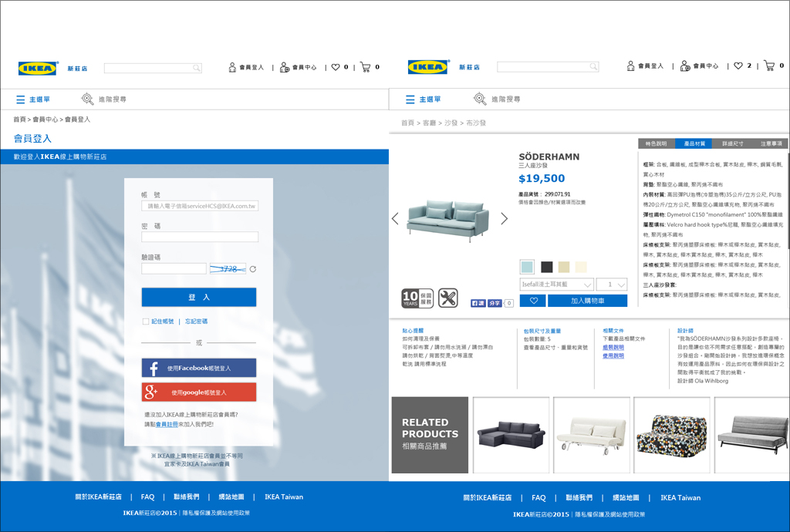Log in using Facebook account button
790x532 pixels.
tap(199, 368)
